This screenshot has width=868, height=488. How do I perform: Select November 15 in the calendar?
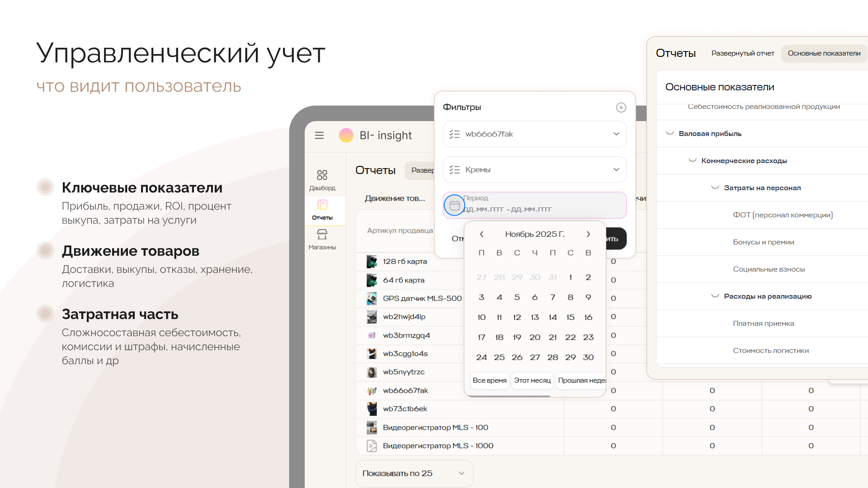570,317
